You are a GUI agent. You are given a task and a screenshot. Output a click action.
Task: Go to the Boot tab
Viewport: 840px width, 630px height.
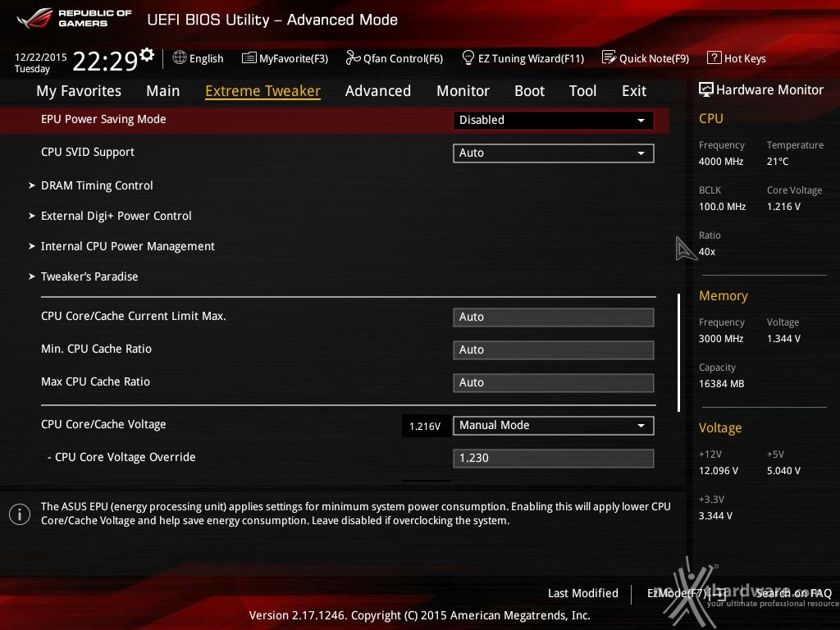529,91
